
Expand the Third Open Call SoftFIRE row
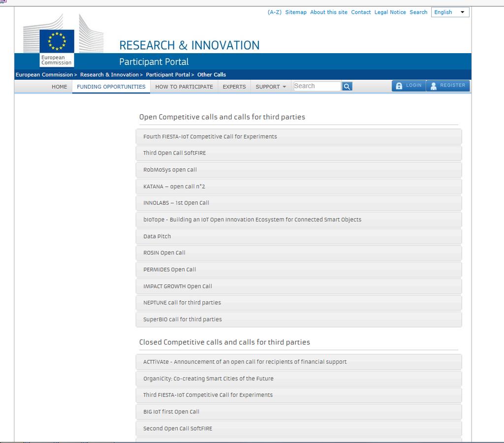(x=299, y=153)
